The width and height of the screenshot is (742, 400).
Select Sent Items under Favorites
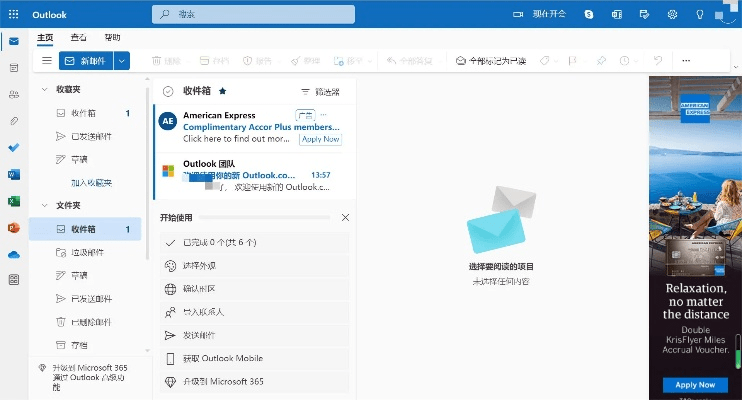click(x=85, y=136)
